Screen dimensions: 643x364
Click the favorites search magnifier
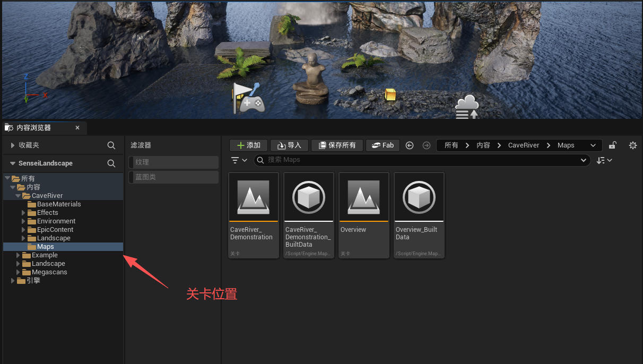[x=111, y=145]
